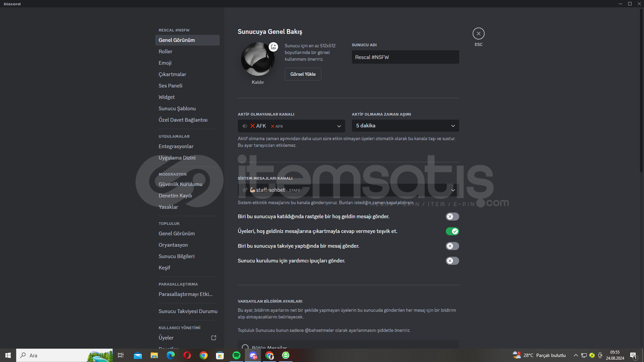Click Microsoft Edge taskbar icon
644x362 pixels.
coord(171,355)
